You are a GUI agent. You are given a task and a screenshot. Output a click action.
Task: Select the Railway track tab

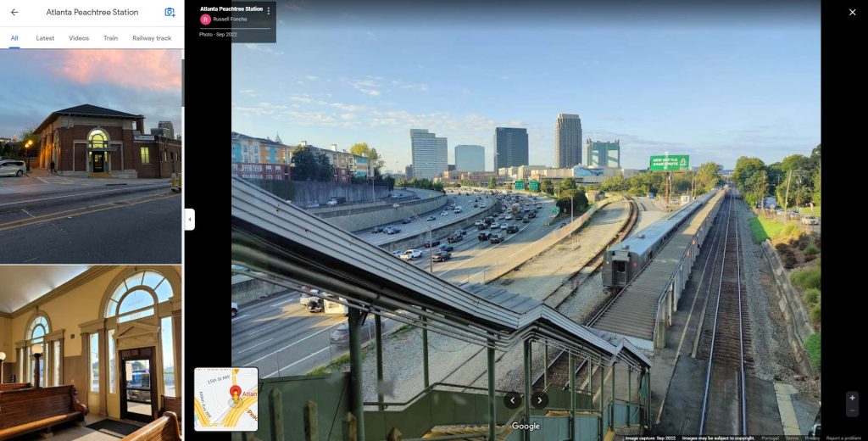tap(152, 38)
